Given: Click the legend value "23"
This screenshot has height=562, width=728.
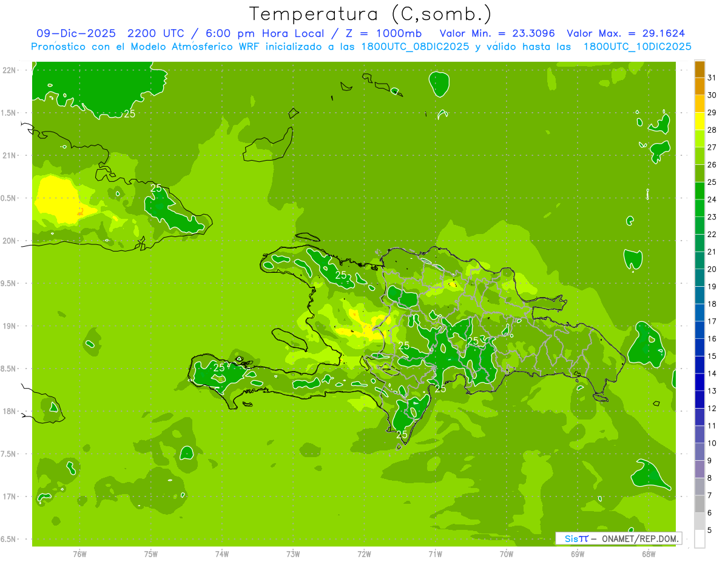Looking at the screenshot, I should (712, 217).
